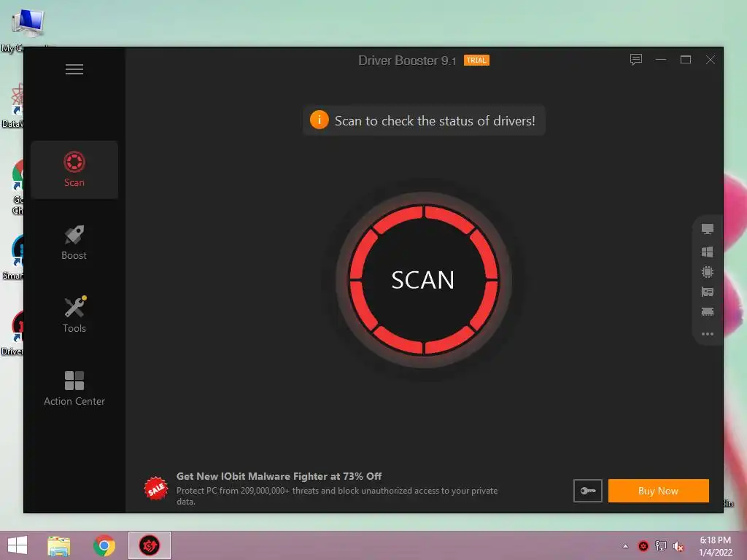Screen dimensions: 747x560
Task: Click the TRIAL badge
Action: click(476, 61)
